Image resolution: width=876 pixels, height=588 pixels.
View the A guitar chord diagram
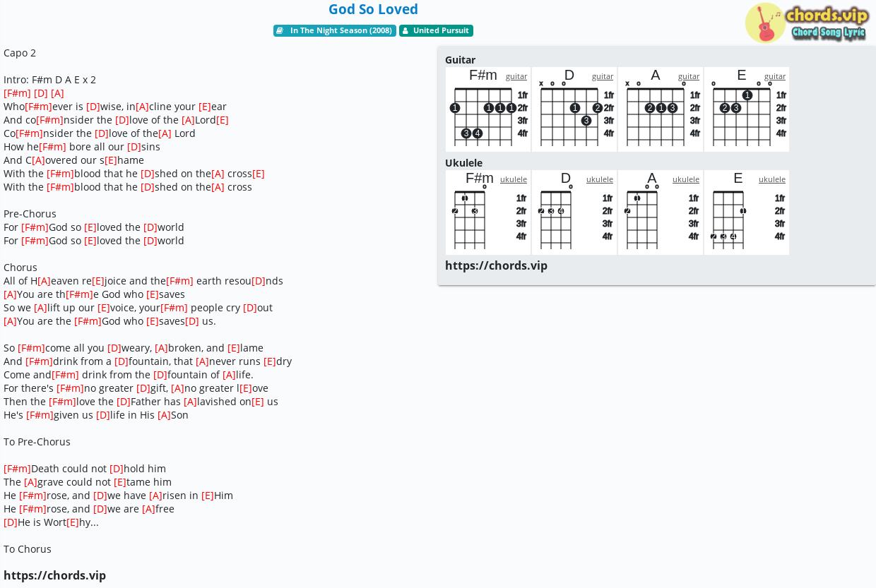[661, 109]
